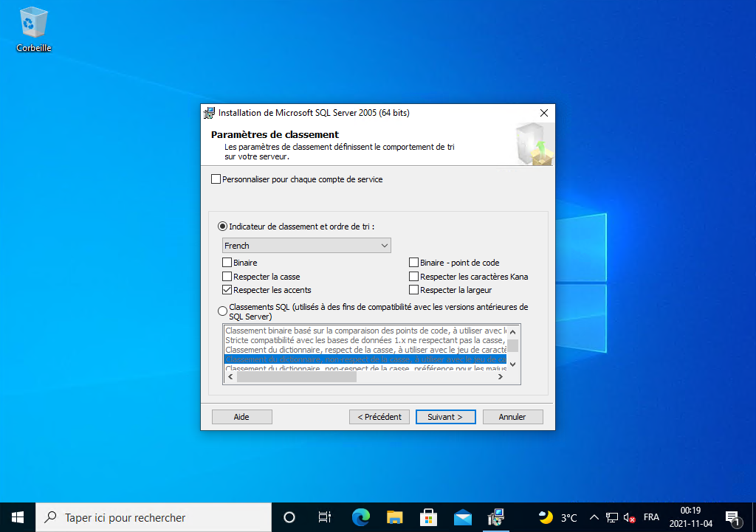Click the Précédent button

click(x=379, y=417)
